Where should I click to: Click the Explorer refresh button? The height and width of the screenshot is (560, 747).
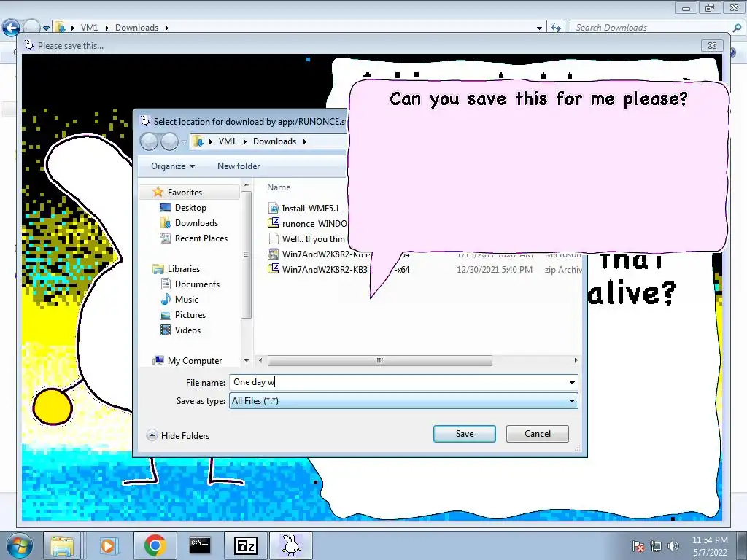(555, 28)
